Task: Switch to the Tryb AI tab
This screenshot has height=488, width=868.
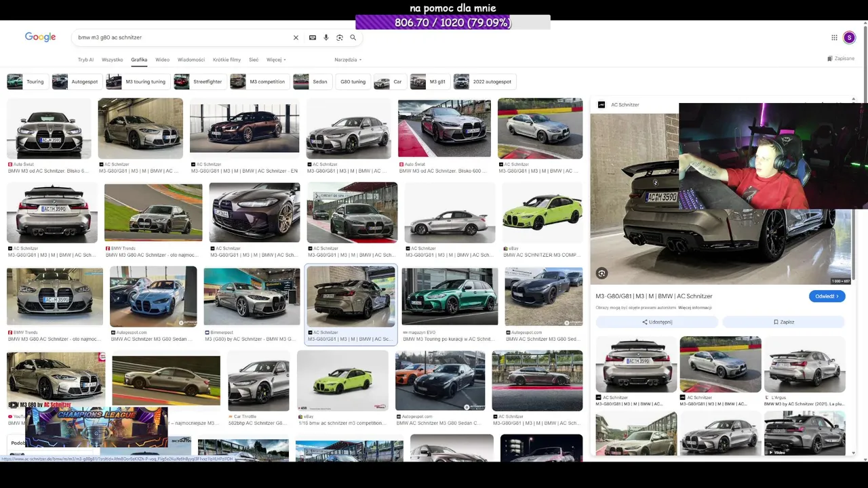Action: (x=85, y=60)
